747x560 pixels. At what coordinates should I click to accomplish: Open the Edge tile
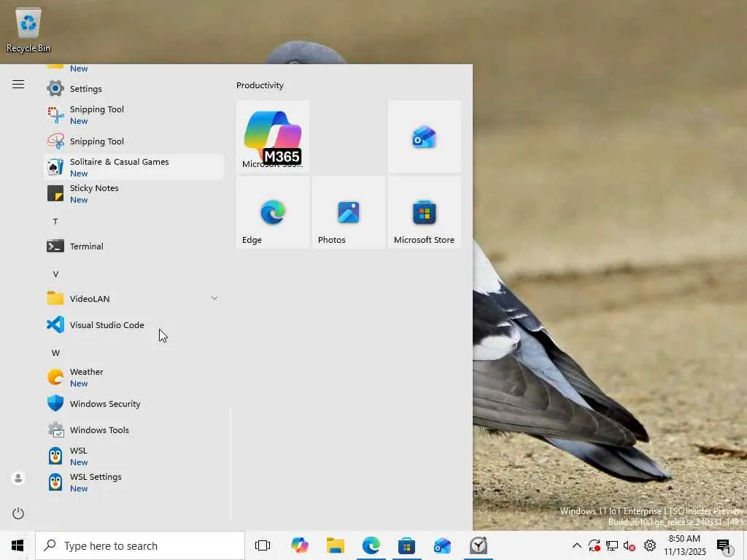point(273,212)
